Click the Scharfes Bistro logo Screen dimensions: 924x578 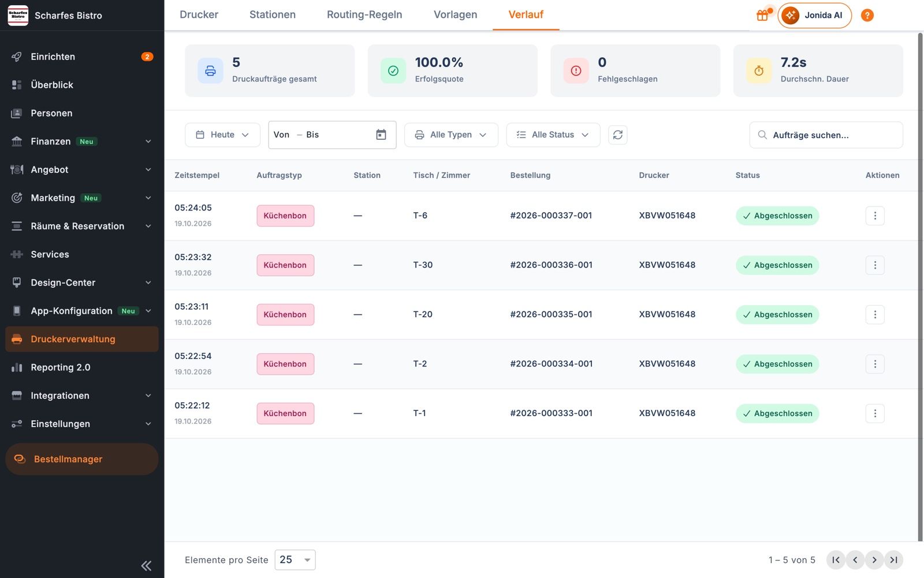18,15
